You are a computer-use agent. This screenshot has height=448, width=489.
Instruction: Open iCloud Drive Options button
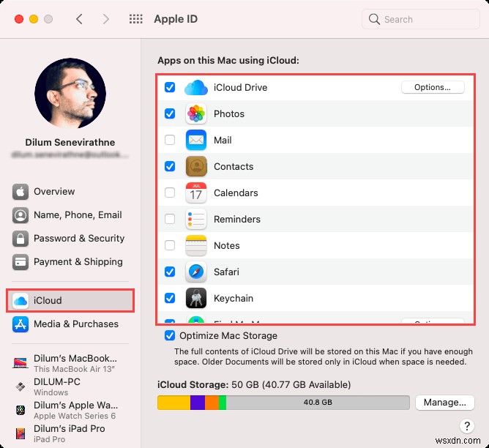click(x=433, y=87)
